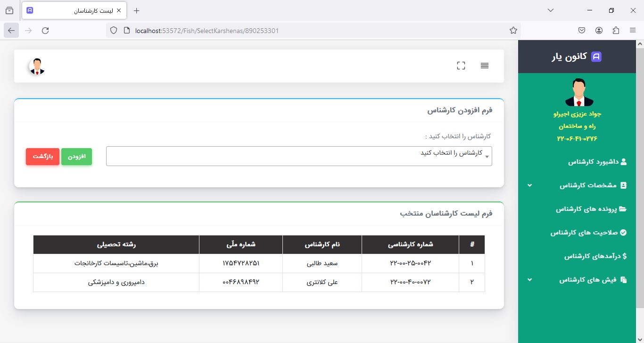Viewport: 644px width, 343px height.
Task: Click the Save to Pocket icon
Action: click(x=582, y=31)
